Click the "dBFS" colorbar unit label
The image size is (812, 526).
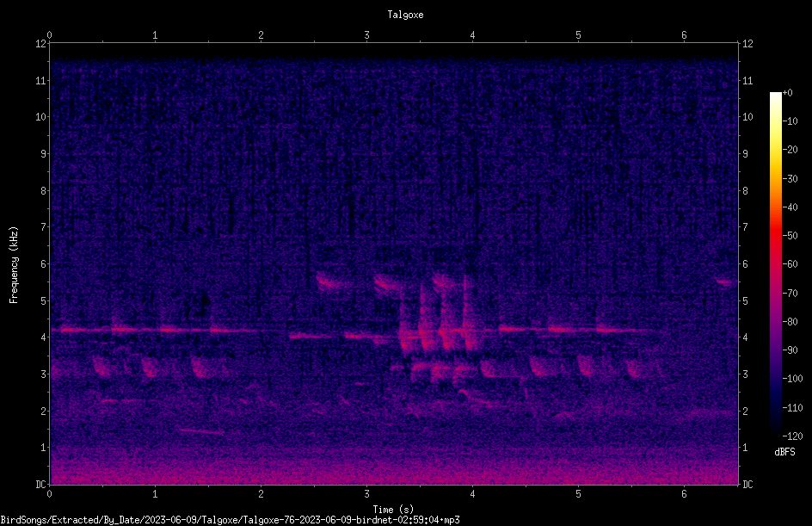tap(784, 452)
